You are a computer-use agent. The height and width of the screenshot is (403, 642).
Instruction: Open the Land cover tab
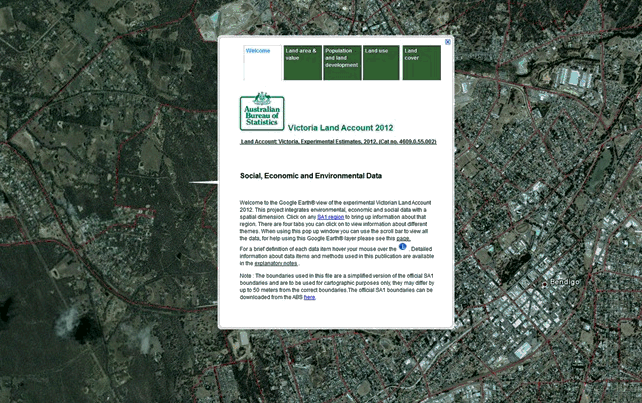coord(421,62)
